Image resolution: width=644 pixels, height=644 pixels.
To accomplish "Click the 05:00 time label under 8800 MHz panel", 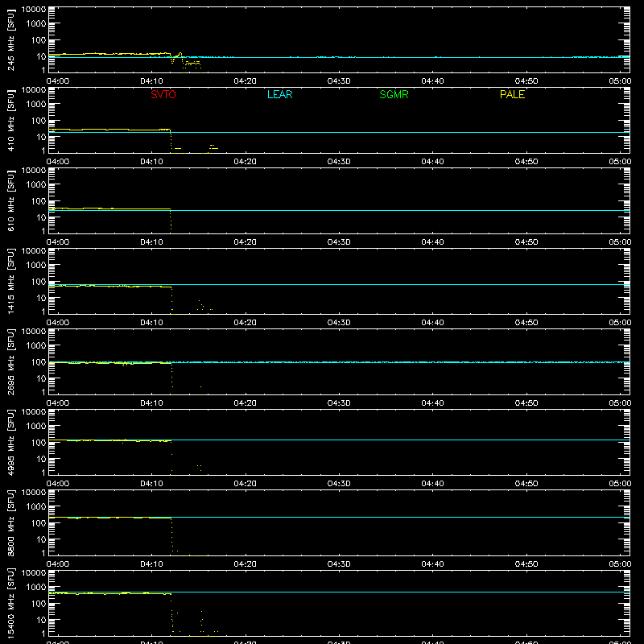I will (x=620, y=564).
